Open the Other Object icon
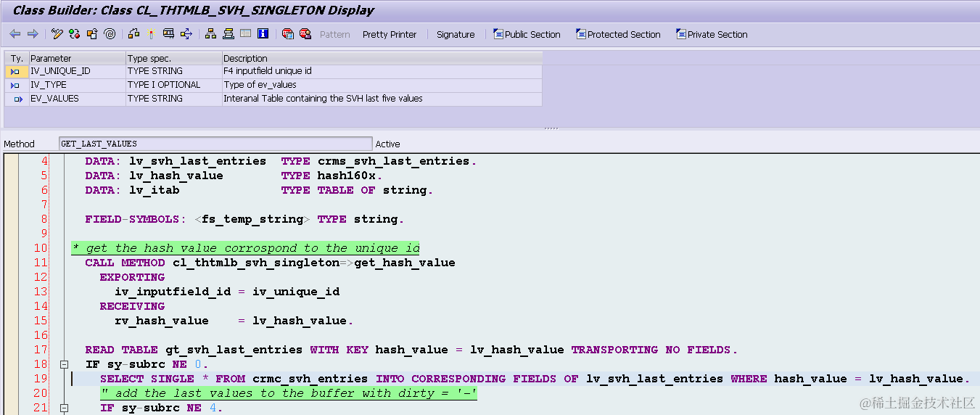This screenshot has height=415, width=980. (92, 34)
